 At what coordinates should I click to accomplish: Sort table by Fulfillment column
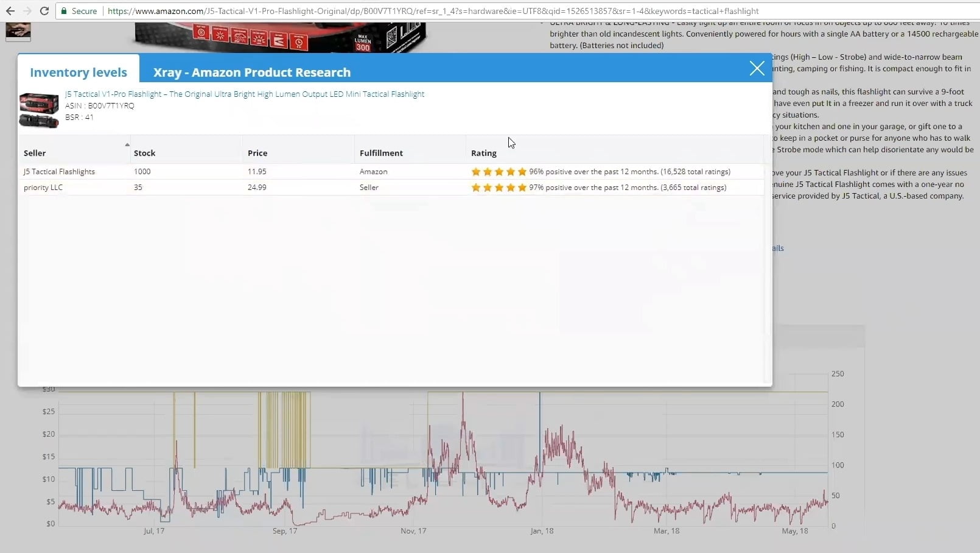(381, 153)
